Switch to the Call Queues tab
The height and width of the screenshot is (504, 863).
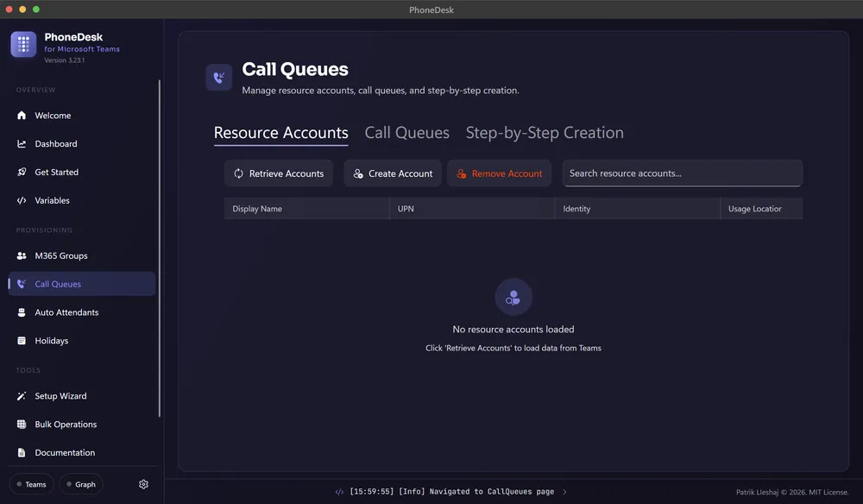[406, 133]
